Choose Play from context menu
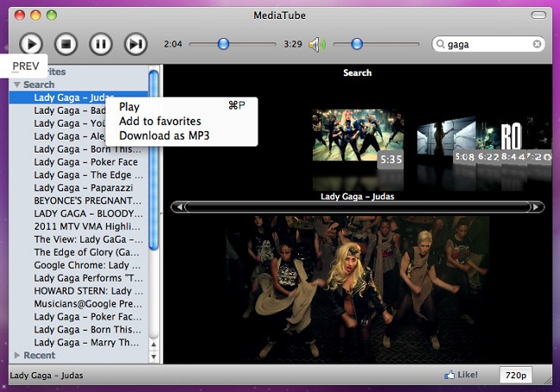This screenshot has height=392, width=560. tap(182, 106)
